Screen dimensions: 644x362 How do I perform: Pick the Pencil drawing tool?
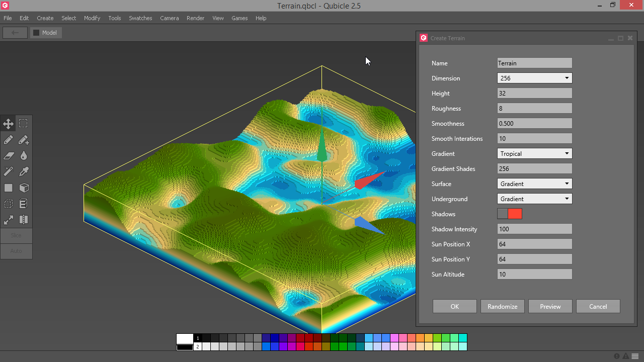pyautogui.click(x=9, y=140)
